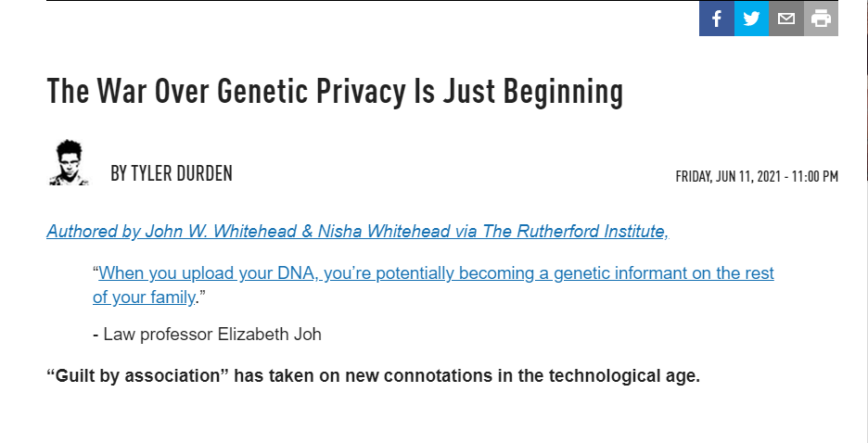Share the article on Facebook
This screenshot has height=443, width=868.
tap(716, 18)
